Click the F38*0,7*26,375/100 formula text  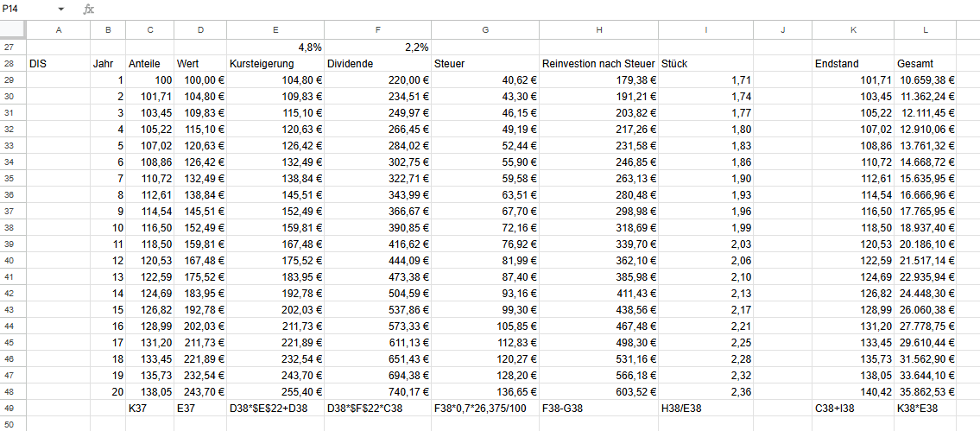click(x=481, y=408)
